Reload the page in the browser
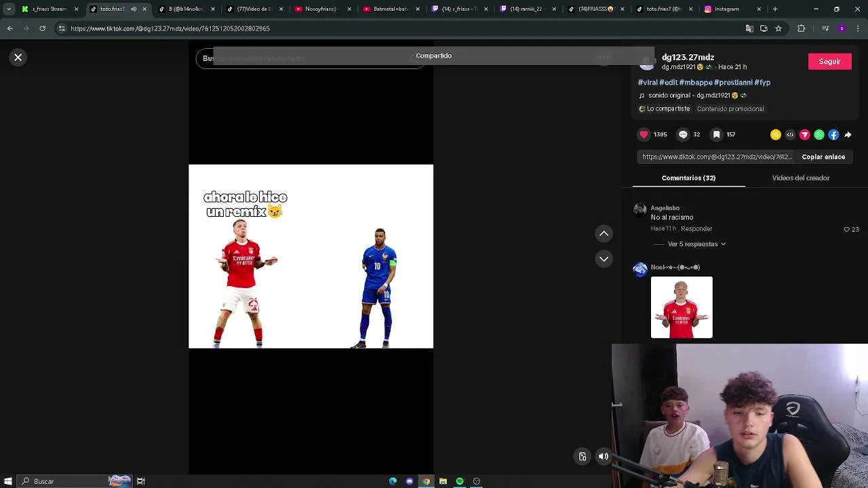Screen dimensions: 868x488 [x=42, y=28]
